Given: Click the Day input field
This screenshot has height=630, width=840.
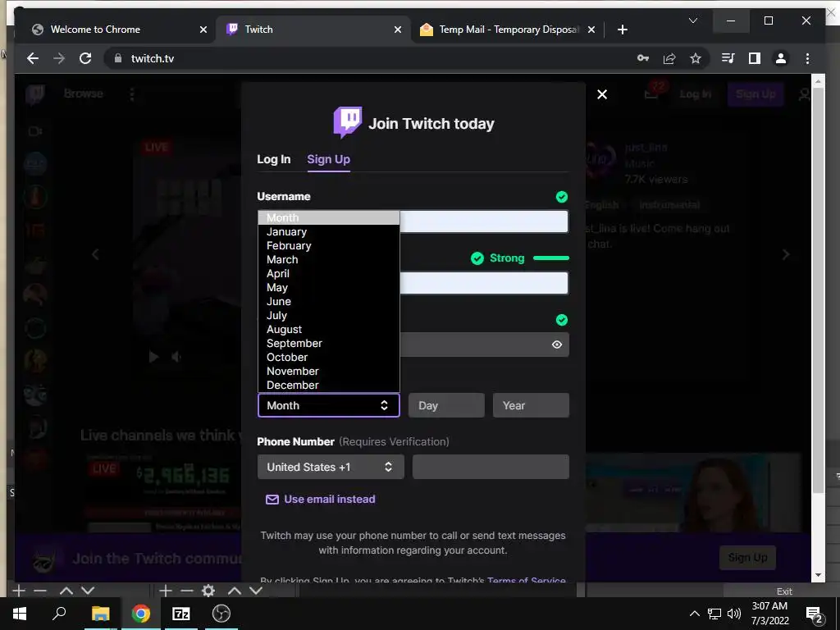Looking at the screenshot, I should pyautogui.click(x=446, y=405).
